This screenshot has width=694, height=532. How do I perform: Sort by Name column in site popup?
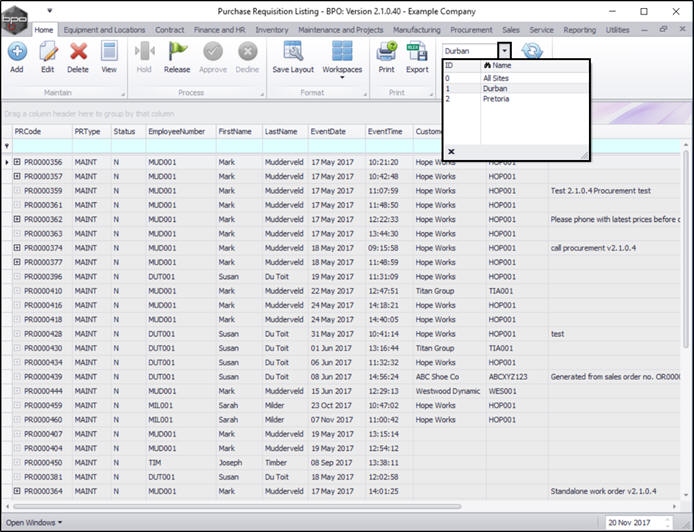[535, 66]
